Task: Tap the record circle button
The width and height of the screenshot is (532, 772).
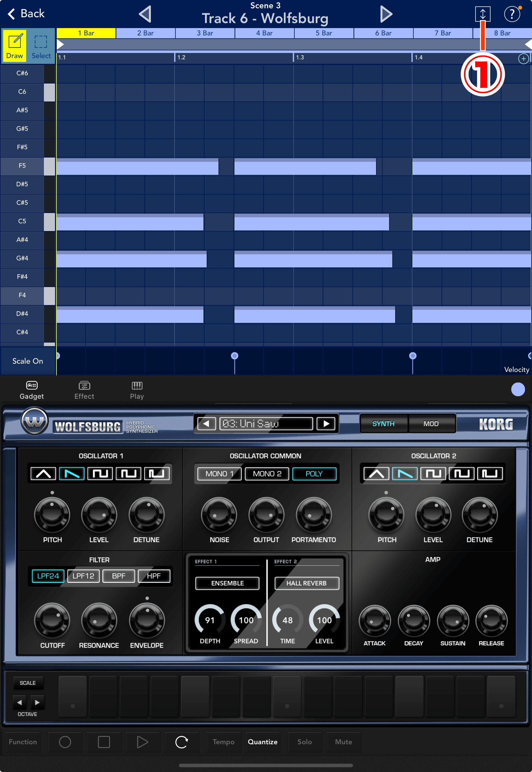Action: [x=65, y=742]
